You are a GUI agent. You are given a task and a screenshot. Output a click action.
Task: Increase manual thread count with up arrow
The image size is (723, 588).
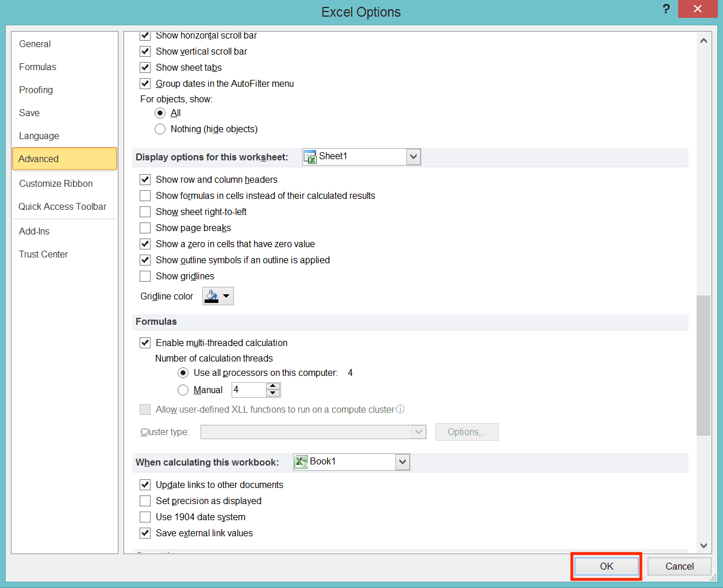point(273,386)
